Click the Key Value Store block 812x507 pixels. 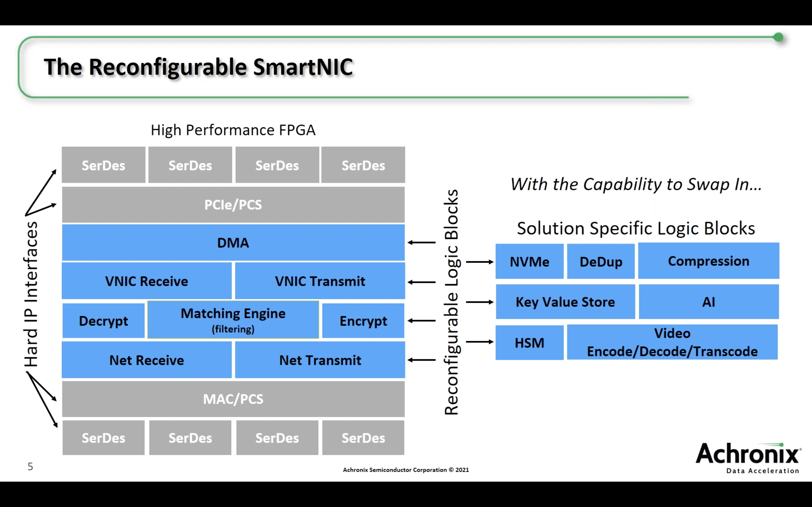point(565,302)
